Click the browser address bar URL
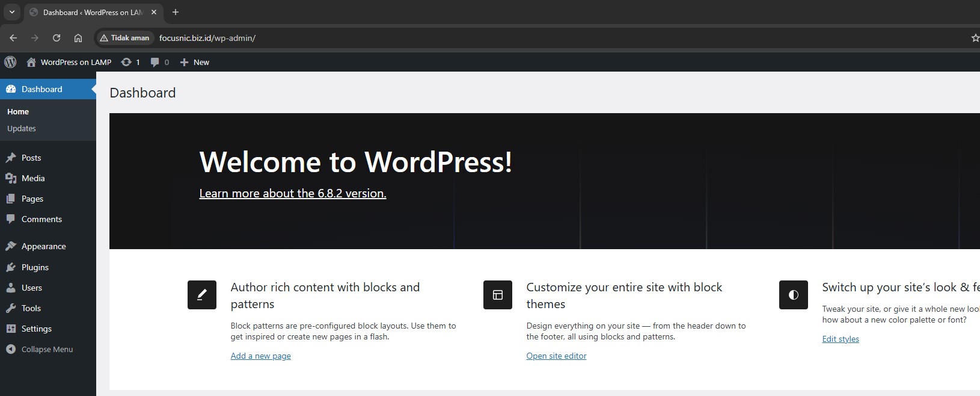The image size is (980, 396). tap(207, 38)
